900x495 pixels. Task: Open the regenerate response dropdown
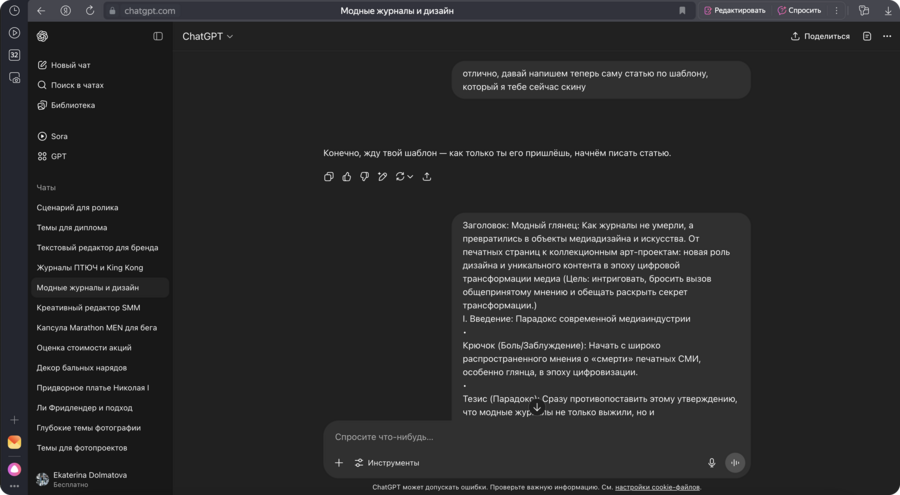pyautogui.click(x=404, y=177)
